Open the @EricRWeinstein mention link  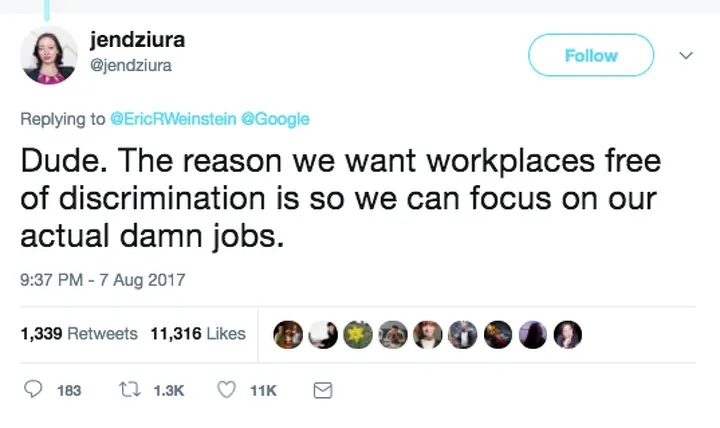(173, 119)
